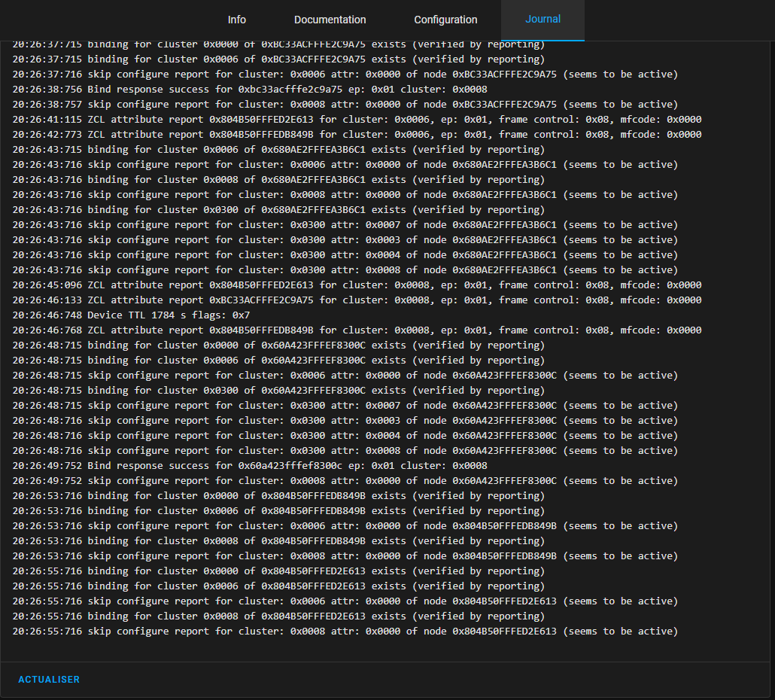Select the 20:26:46:768 ZCL attribute report line

[357, 330]
